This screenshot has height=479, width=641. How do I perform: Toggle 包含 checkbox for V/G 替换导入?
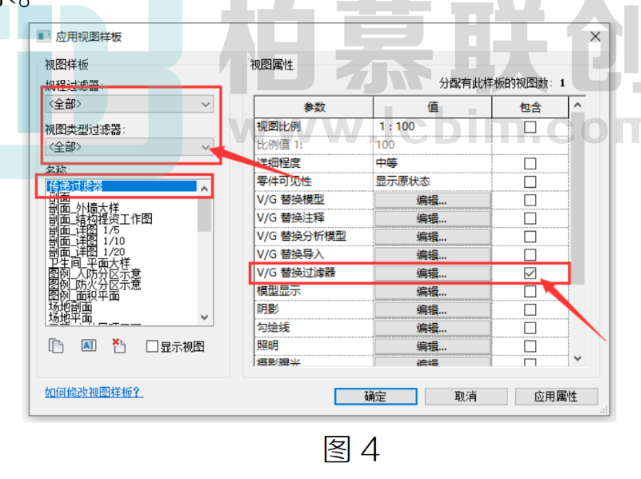530,255
